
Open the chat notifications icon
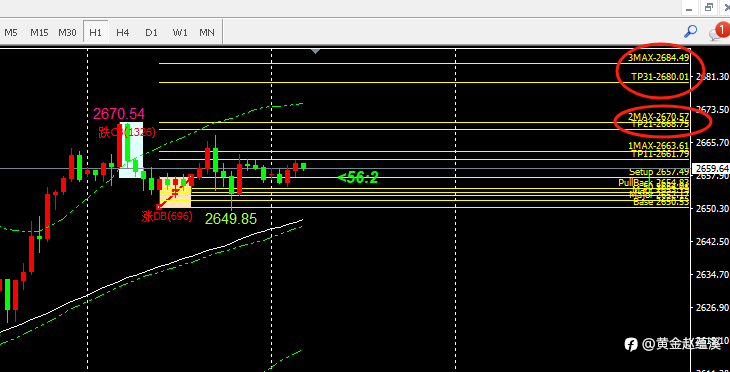pos(718,32)
